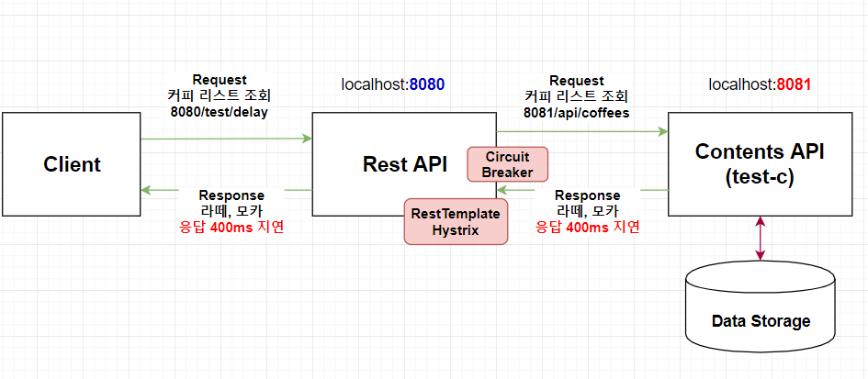Click the Response label between Client and Rest API
This screenshot has width=868, height=379.
231,195
